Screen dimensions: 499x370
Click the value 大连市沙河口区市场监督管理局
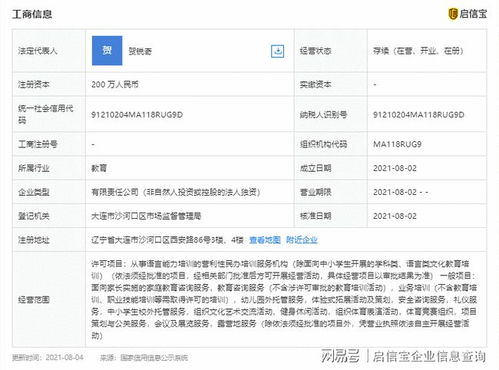[x=146, y=216]
